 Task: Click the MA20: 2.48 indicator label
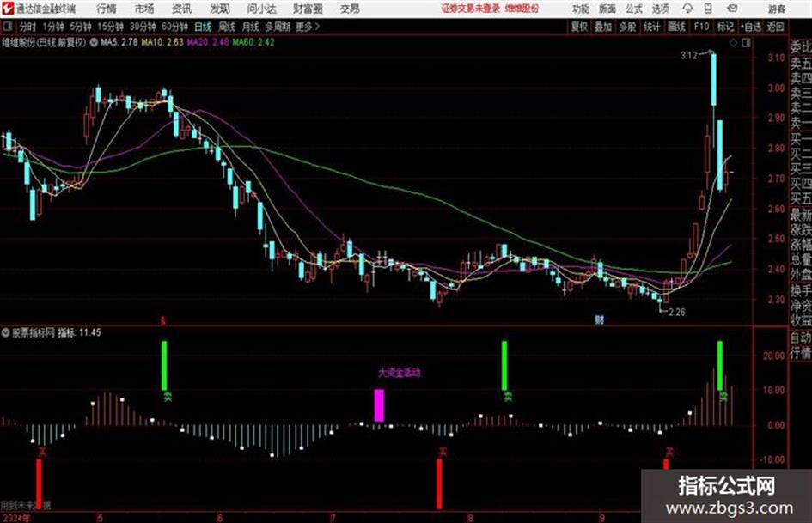[208, 42]
